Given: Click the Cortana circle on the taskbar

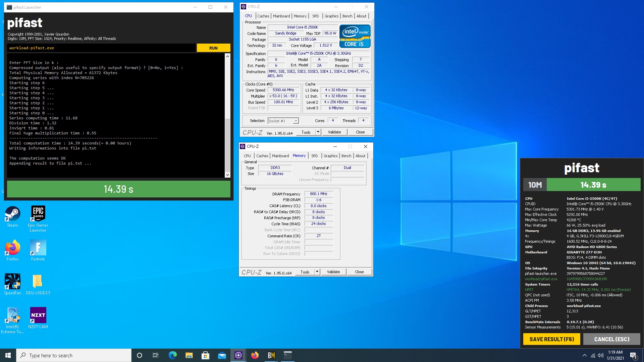Looking at the screenshot, I should (140, 355).
